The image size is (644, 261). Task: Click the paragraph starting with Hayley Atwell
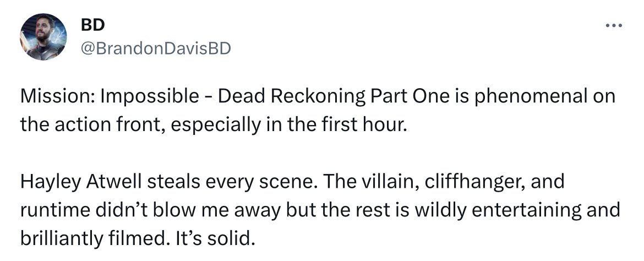319,210
